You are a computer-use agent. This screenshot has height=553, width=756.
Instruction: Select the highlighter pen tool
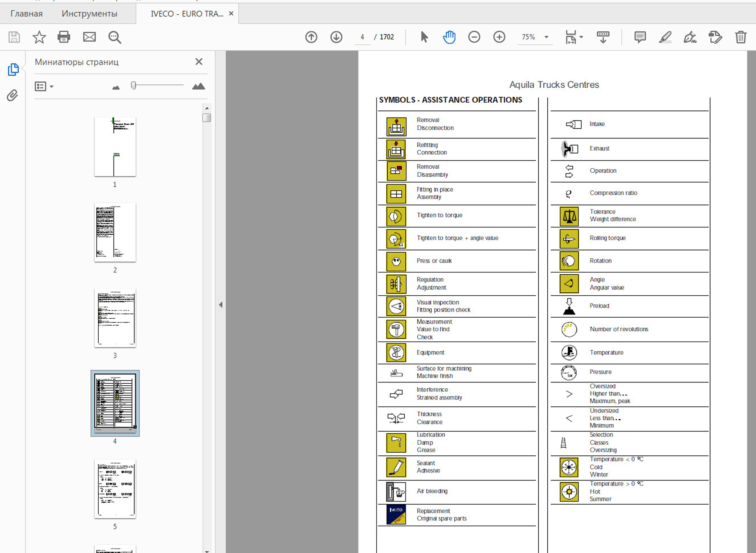(665, 37)
